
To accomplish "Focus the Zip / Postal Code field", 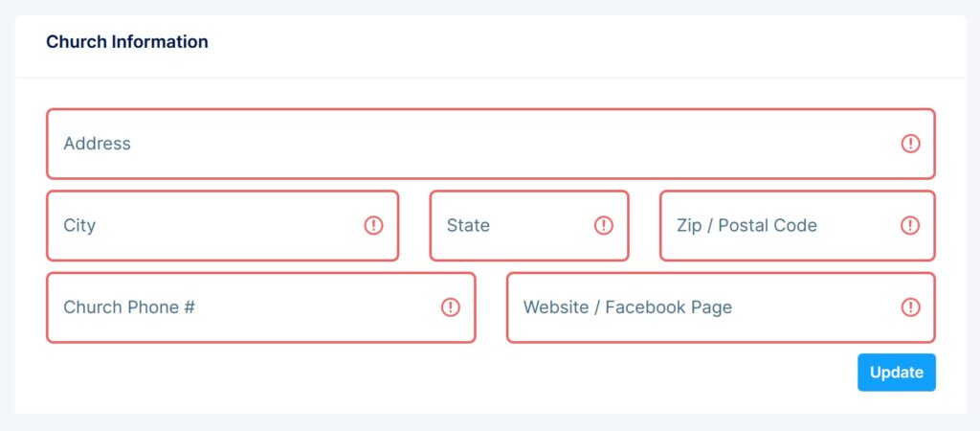I will coord(797,225).
